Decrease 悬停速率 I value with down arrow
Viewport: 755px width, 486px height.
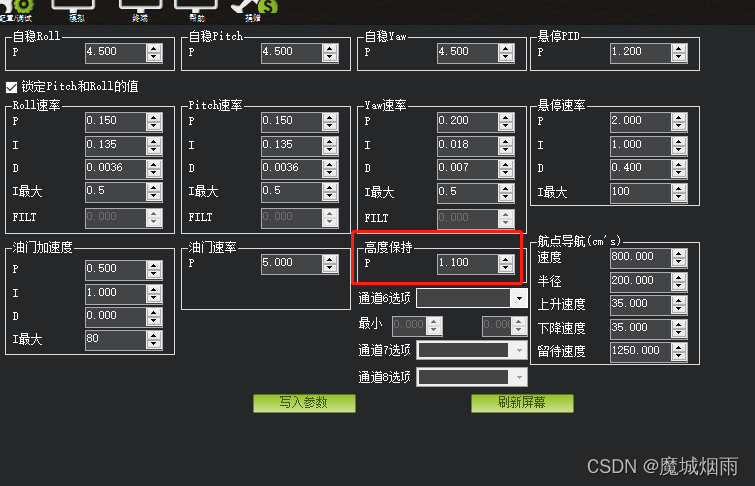point(679,150)
